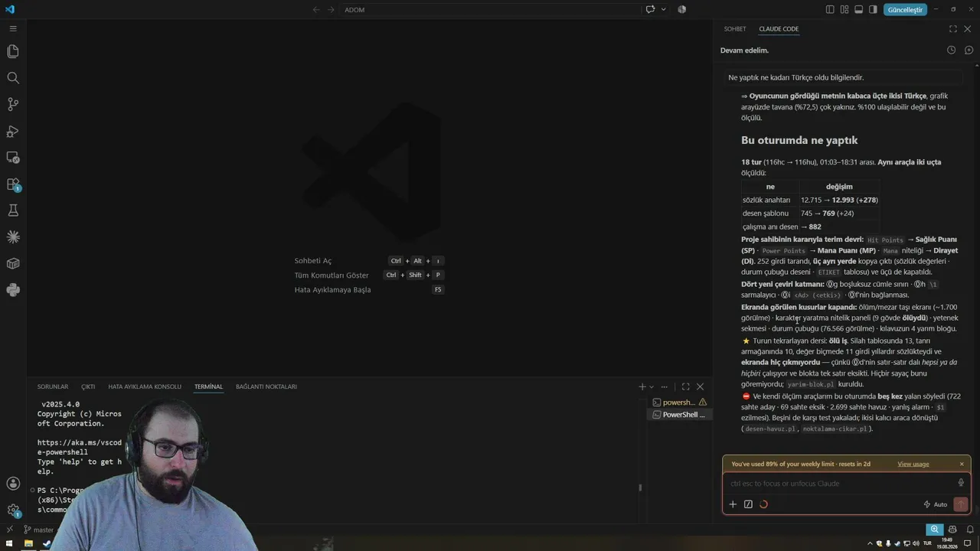Close the terminal panel

click(x=700, y=386)
